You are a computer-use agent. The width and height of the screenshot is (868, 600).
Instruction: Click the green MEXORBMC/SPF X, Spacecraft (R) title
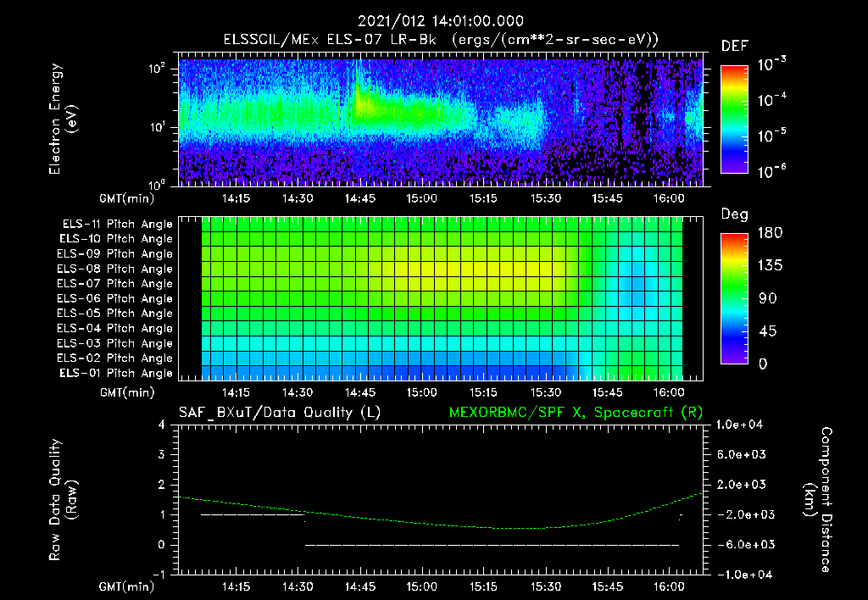coord(576,413)
